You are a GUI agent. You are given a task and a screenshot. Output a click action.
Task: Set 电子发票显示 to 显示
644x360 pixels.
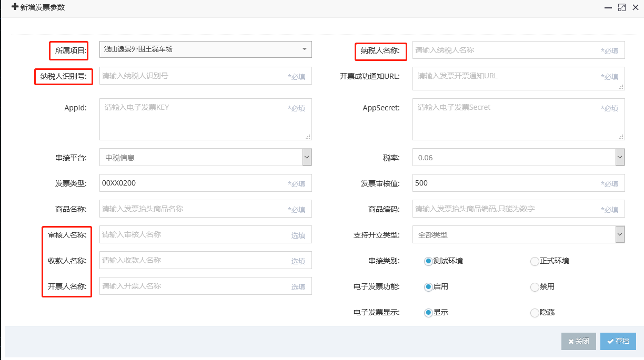(428, 312)
